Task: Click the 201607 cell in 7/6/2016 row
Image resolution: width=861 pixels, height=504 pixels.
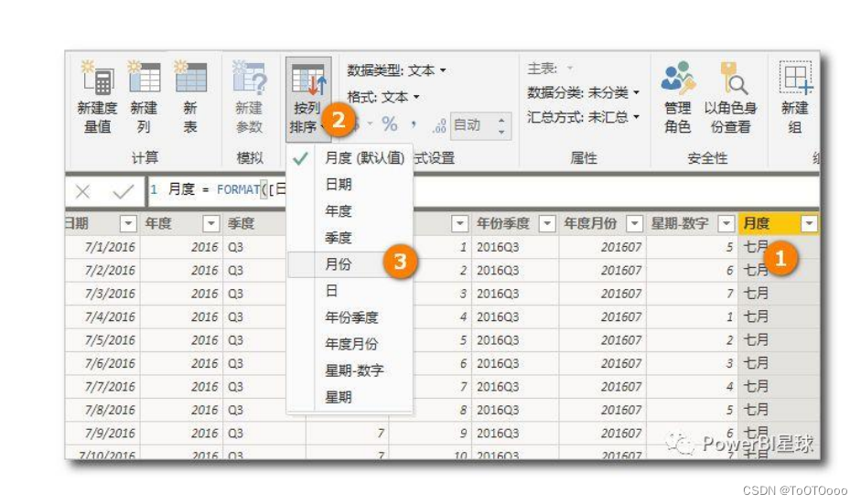Action: pos(603,363)
